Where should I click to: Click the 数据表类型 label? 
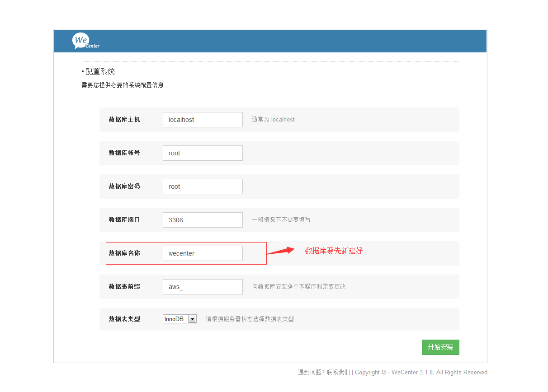coord(124,319)
